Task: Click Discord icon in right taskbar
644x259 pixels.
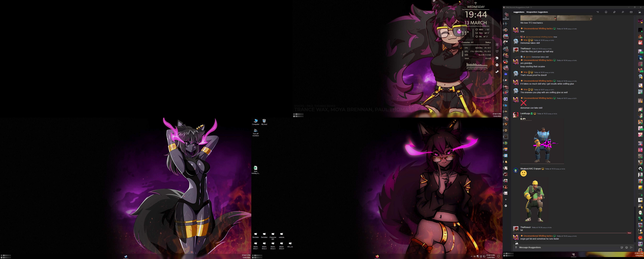Action: pyautogui.click(x=573, y=254)
